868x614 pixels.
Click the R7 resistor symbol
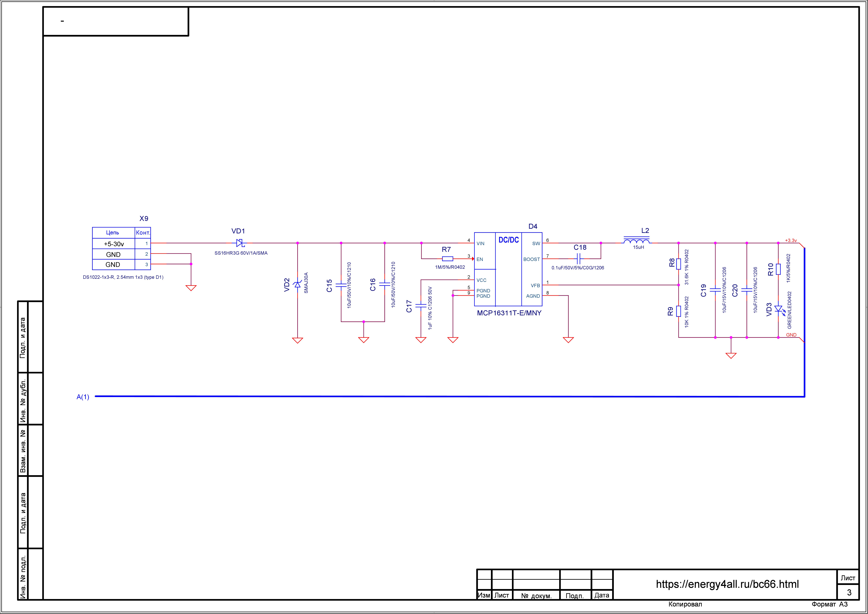pyautogui.click(x=448, y=259)
